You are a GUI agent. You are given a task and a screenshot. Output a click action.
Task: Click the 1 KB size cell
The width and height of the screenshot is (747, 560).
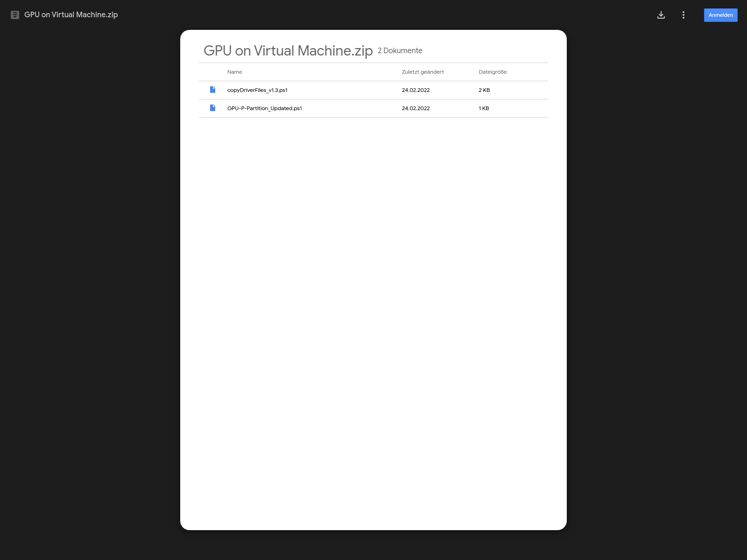coord(484,108)
